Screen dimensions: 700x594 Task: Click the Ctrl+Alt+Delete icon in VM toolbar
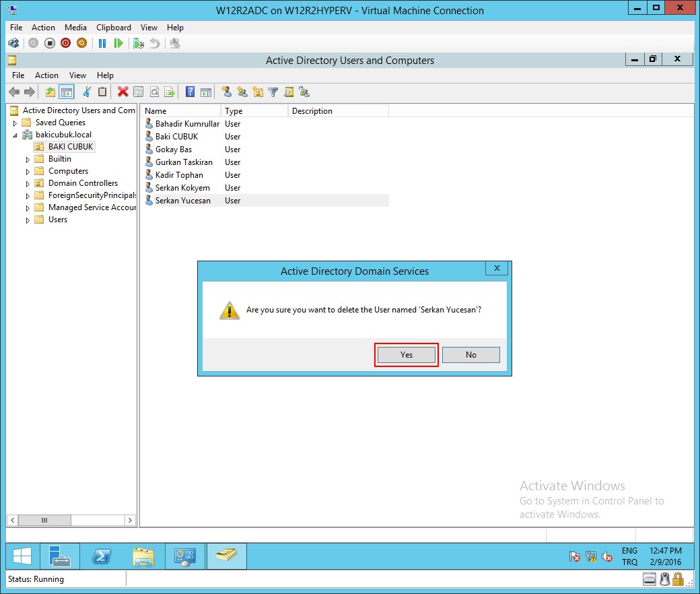[x=14, y=43]
